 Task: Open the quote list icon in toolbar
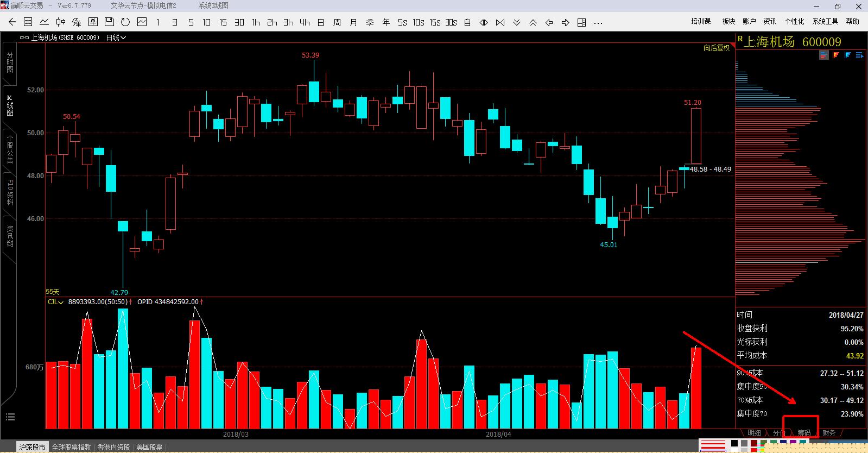click(28, 22)
